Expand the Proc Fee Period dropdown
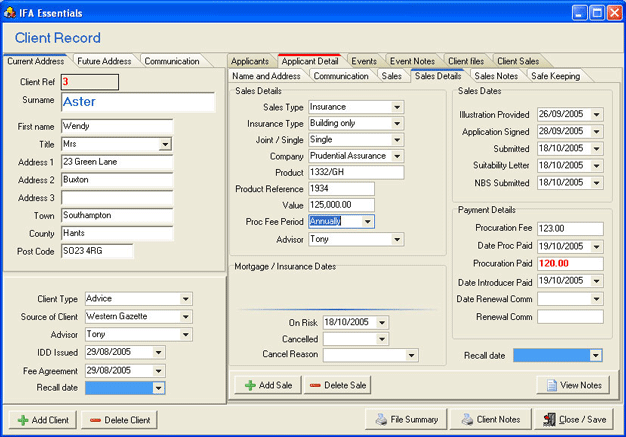 367,221
